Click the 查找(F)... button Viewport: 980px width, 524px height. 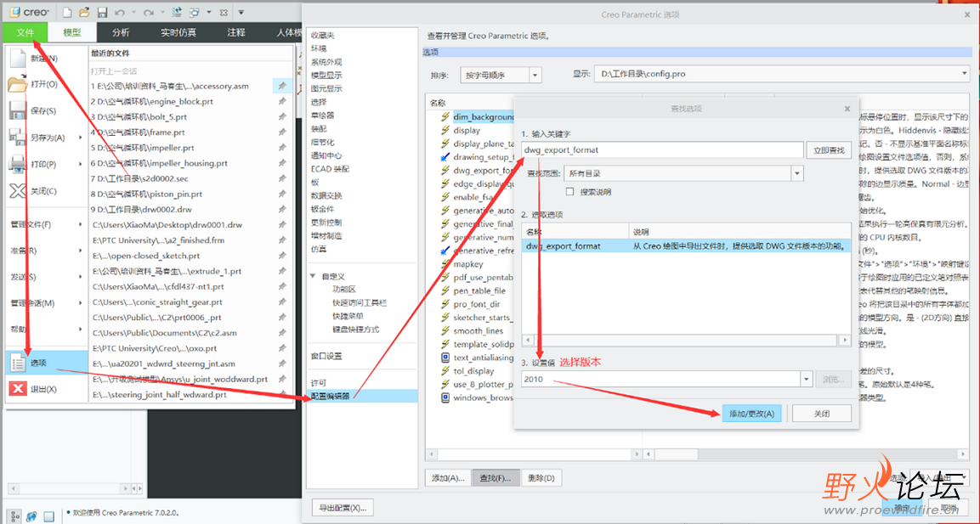point(496,478)
